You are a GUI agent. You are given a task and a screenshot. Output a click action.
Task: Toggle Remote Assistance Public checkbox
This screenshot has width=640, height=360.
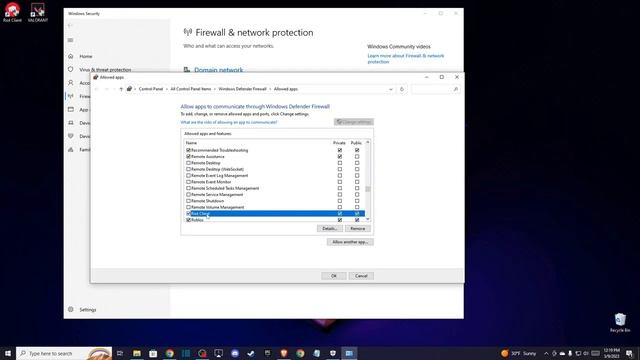coord(357,156)
